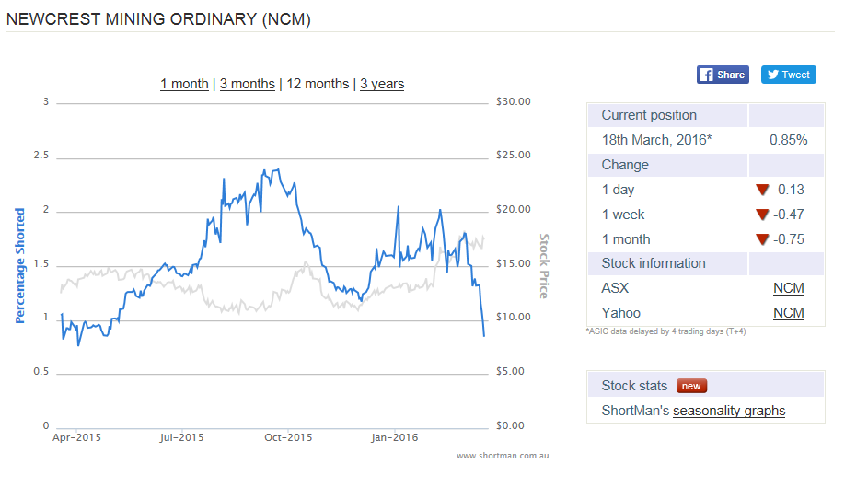The image size is (868, 499).
Task: Click the Newcrest Mining Ordinary (NCM) heading
Action: pos(158,19)
